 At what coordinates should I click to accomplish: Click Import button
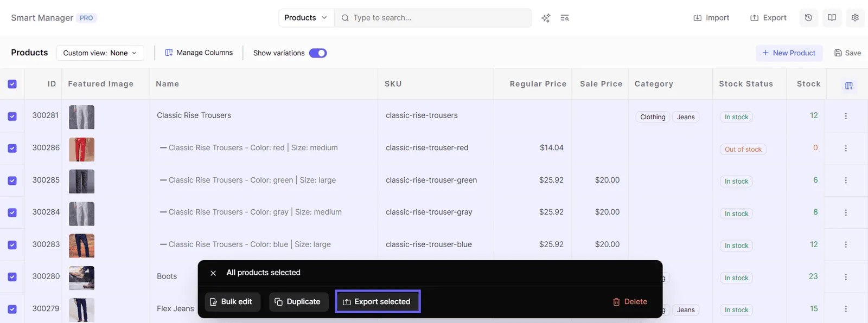coord(711,18)
